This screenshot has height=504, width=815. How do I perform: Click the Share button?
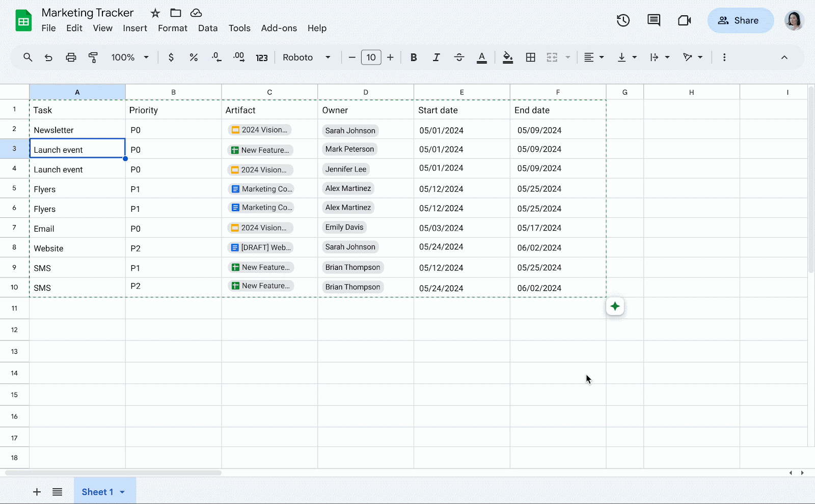point(740,20)
